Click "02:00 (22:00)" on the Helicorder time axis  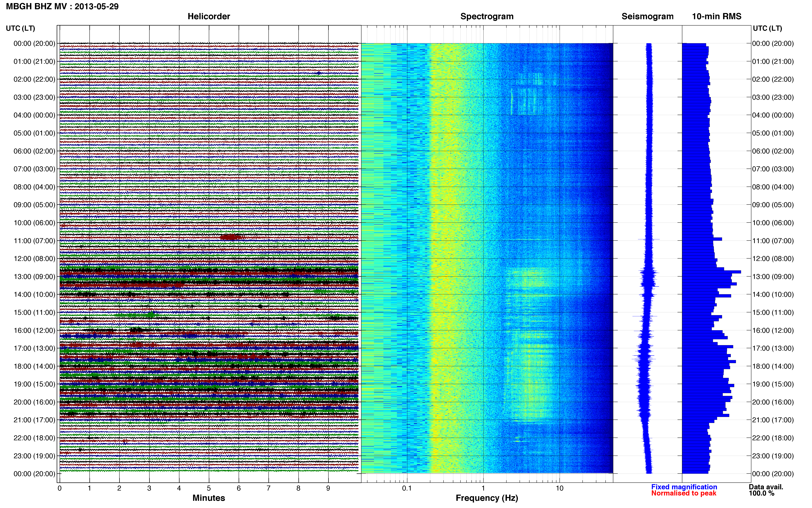coord(34,79)
